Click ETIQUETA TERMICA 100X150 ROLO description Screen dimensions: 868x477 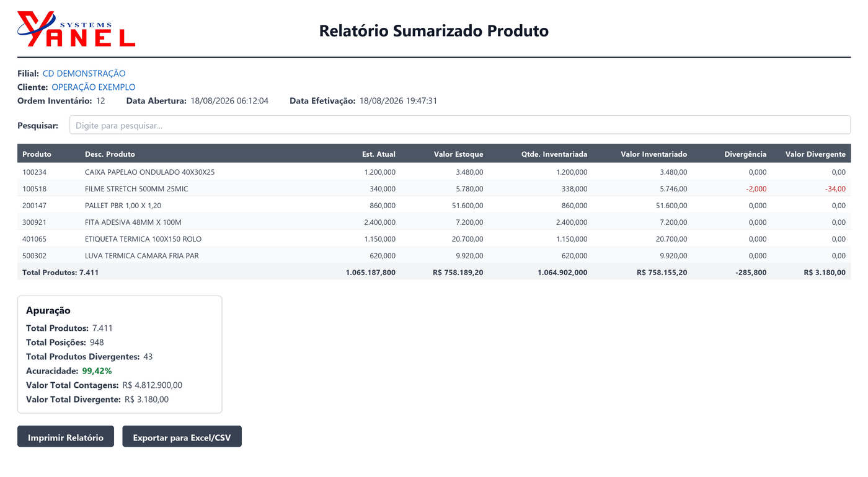(143, 239)
